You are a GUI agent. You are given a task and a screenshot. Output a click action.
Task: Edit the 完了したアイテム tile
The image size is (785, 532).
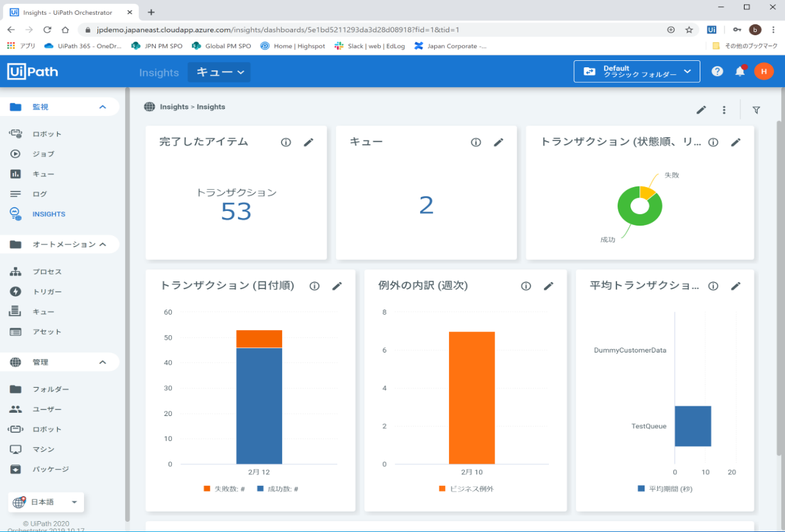[x=308, y=142]
